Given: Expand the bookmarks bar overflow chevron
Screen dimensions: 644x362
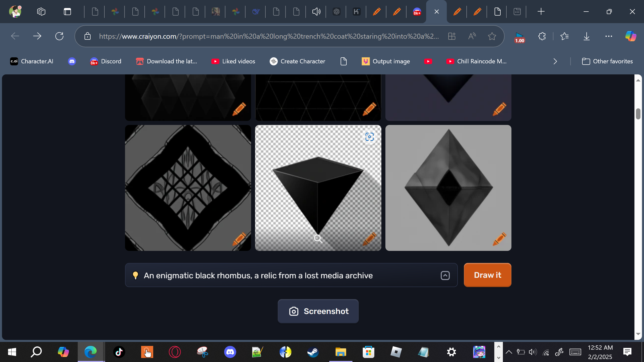Looking at the screenshot, I should pos(555,61).
